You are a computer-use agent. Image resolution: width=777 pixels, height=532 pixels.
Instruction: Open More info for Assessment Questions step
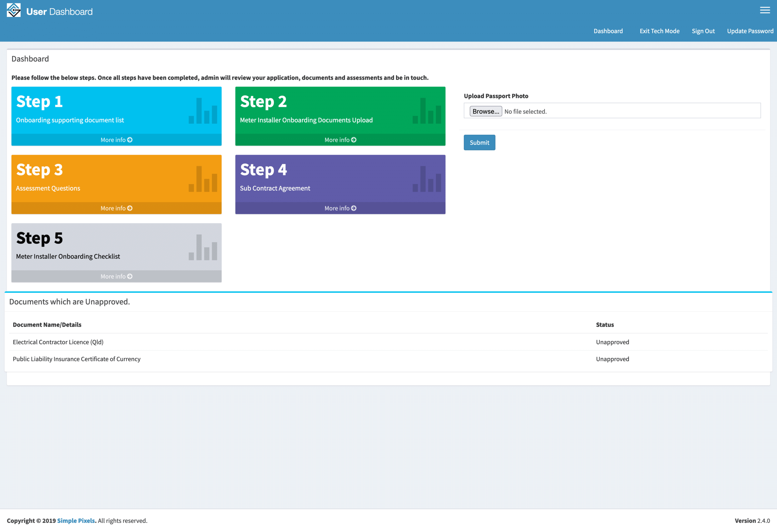(x=116, y=208)
